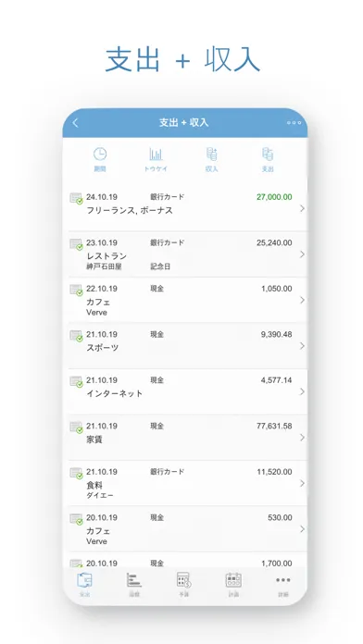This screenshot has width=363, height=644.
Task: Toggle the checkmark on 24.10.19 freelance entry
Action: tap(76, 199)
